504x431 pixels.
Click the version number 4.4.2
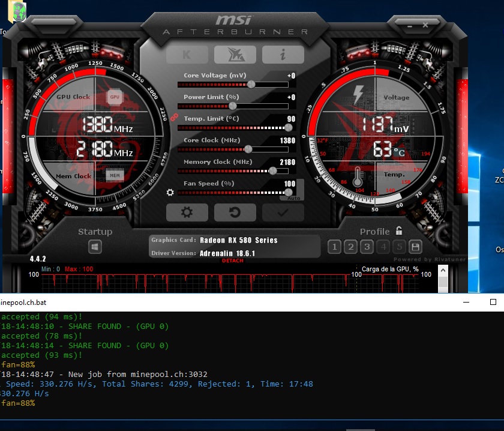point(38,259)
